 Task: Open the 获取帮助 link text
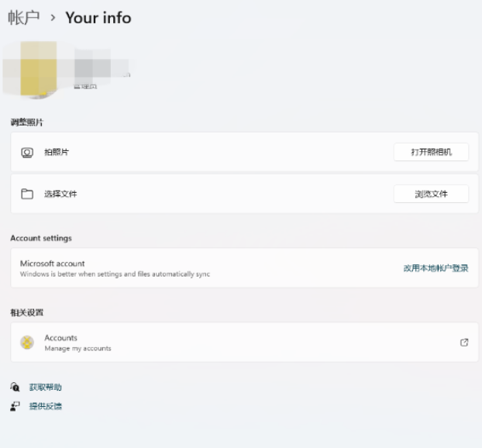click(x=46, y=387)
